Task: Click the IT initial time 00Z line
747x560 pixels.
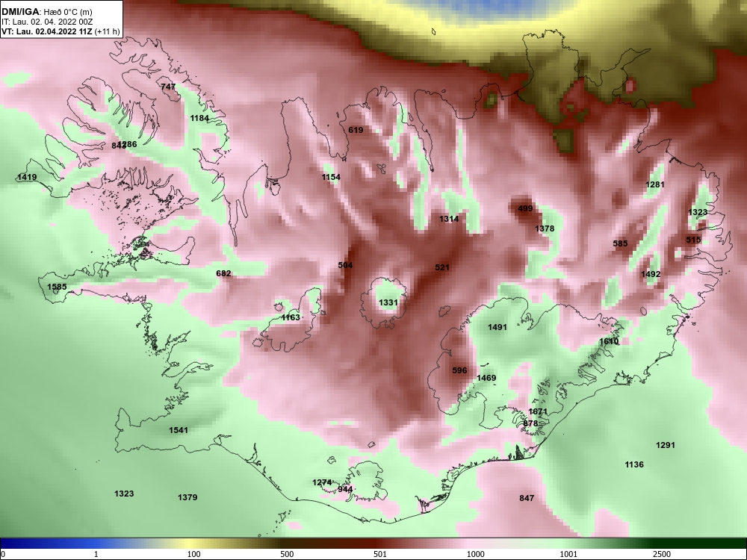Action: 47,22
